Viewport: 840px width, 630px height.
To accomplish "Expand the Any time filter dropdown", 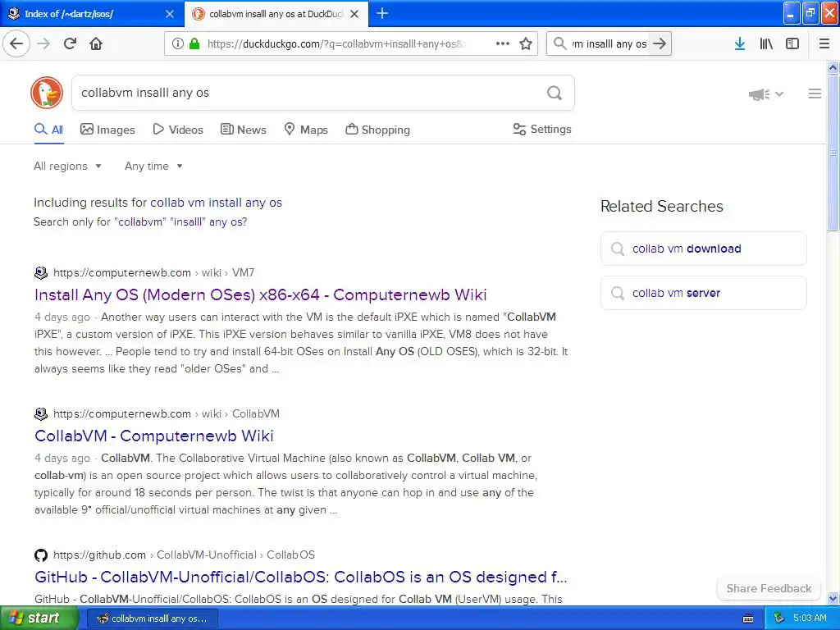I will coord(153,166).
